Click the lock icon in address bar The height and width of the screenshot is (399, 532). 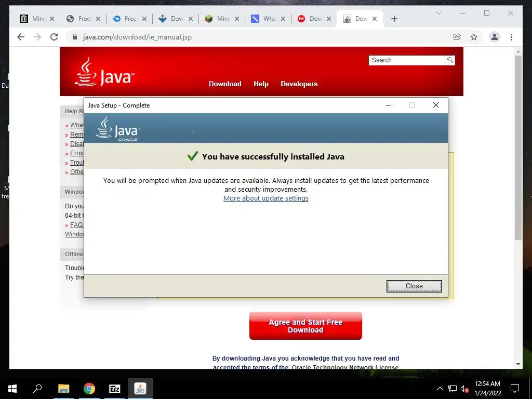pos(75,37)
